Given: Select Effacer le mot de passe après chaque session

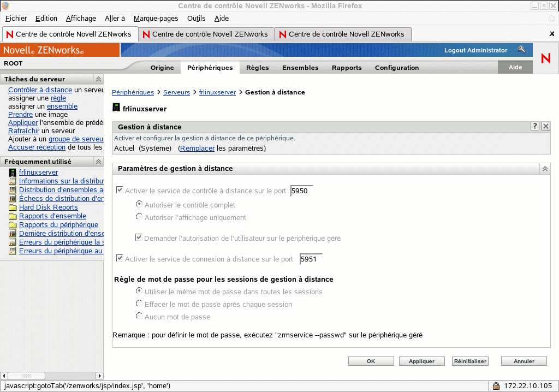Looking at the screenshot, I should pos(139,304).
